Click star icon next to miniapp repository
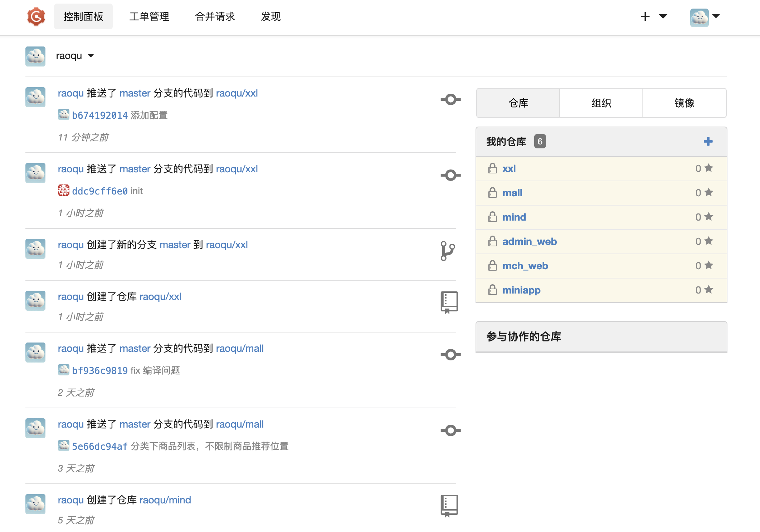This screenshot has width=760, height=532. (708, 290)
